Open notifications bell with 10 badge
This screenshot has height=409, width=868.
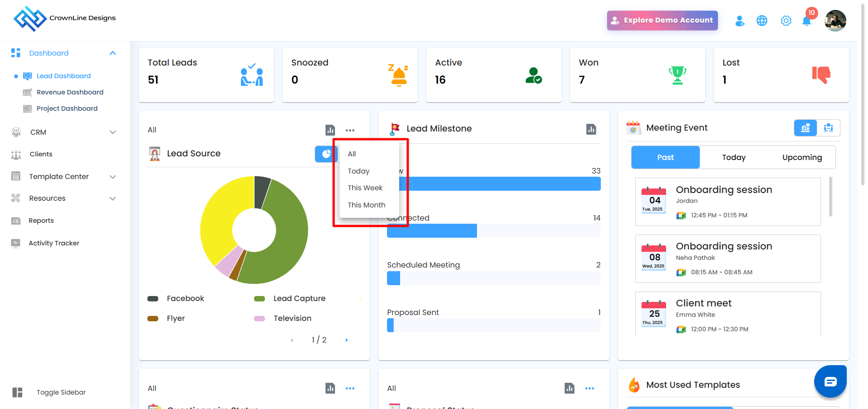(x=807, y=20)
